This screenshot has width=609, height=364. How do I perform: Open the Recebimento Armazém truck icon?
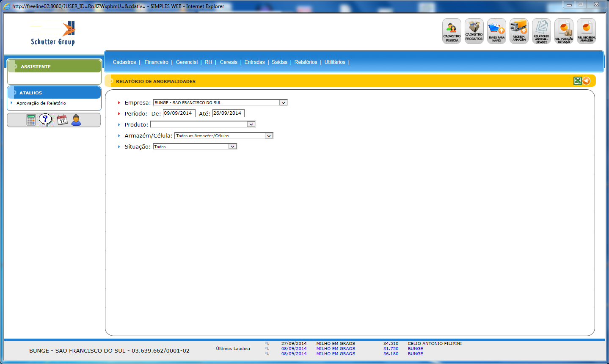(x=519, y=31)
